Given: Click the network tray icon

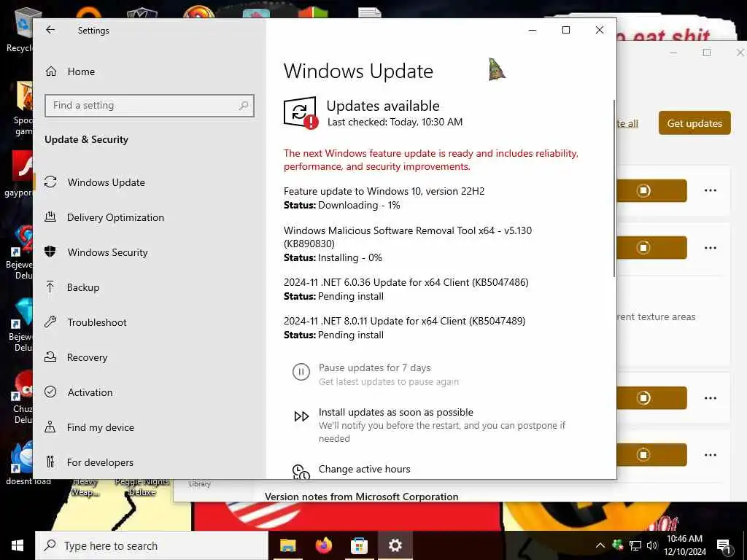Looking at the screenshot, I should (x=635, y=545).
